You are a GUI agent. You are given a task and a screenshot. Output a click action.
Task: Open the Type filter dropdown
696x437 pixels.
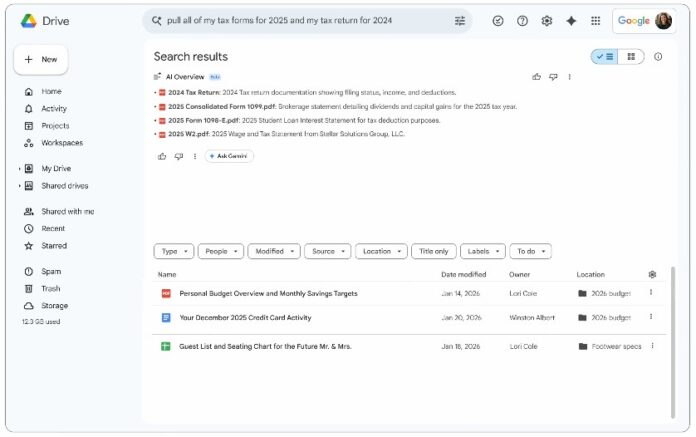point(174,252)
